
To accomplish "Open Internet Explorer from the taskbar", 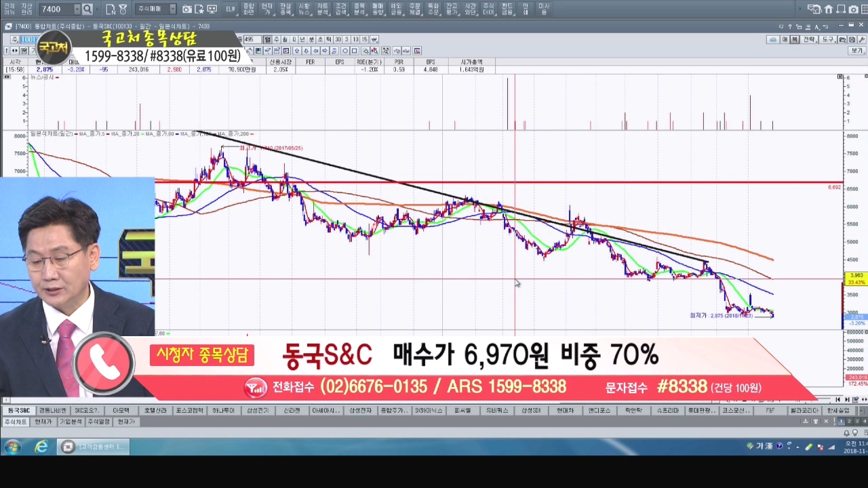I will 41,447.
